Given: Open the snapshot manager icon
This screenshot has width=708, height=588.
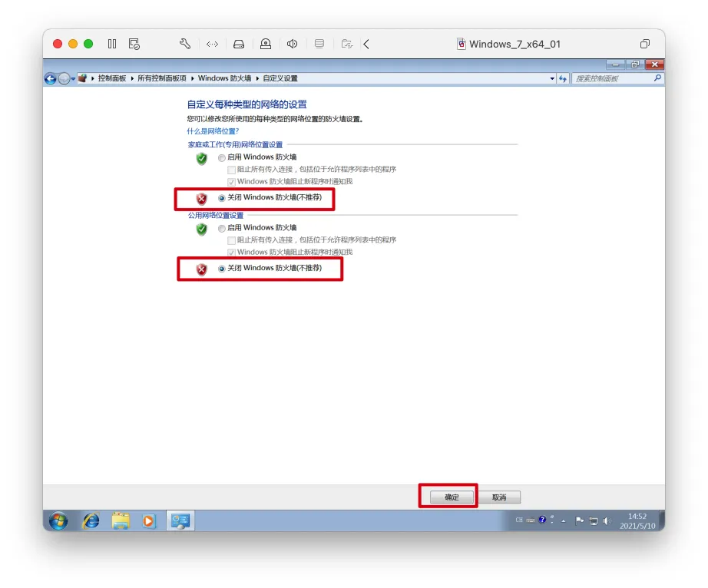Looking at the screenshot, I should click(134, 44).
